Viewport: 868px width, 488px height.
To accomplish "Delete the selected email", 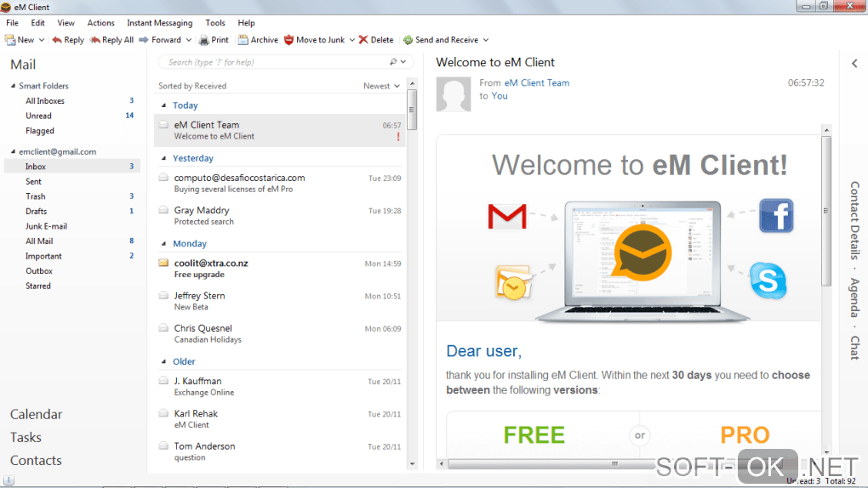I will point(376,40).
